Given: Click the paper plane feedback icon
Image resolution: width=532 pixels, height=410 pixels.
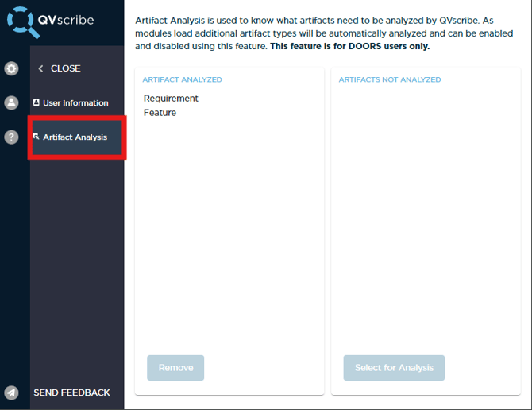Looking at the screenshot, I should point(11,393).
